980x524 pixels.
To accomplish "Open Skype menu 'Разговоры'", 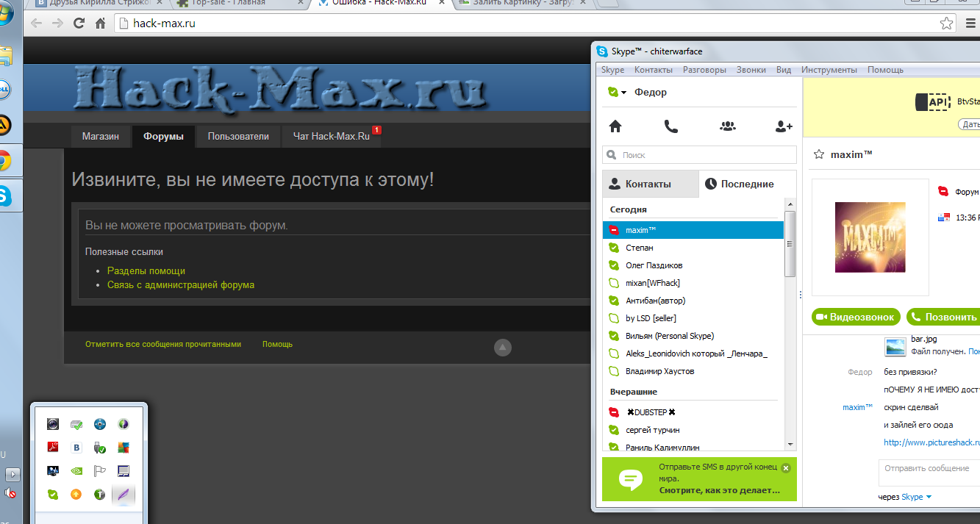I will tap(704, 70).
